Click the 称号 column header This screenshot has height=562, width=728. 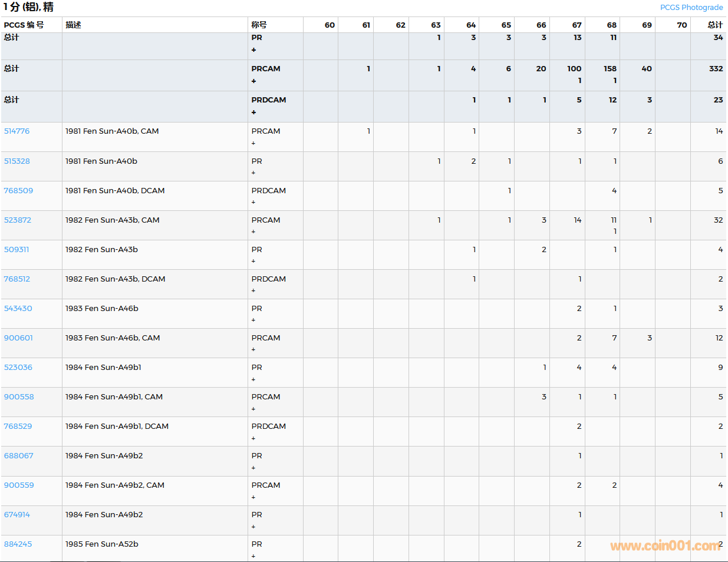click(259, 25)
